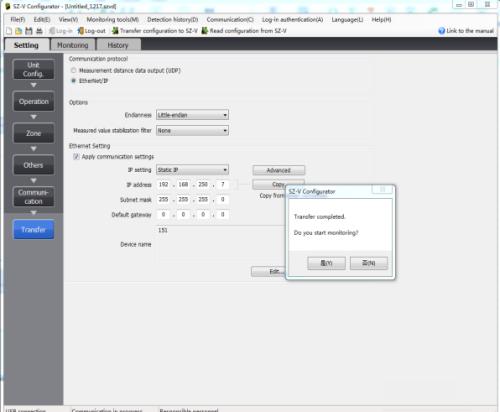Click the Advanced button
Viewport: 500px width, 412px height.
pos(279,170)
